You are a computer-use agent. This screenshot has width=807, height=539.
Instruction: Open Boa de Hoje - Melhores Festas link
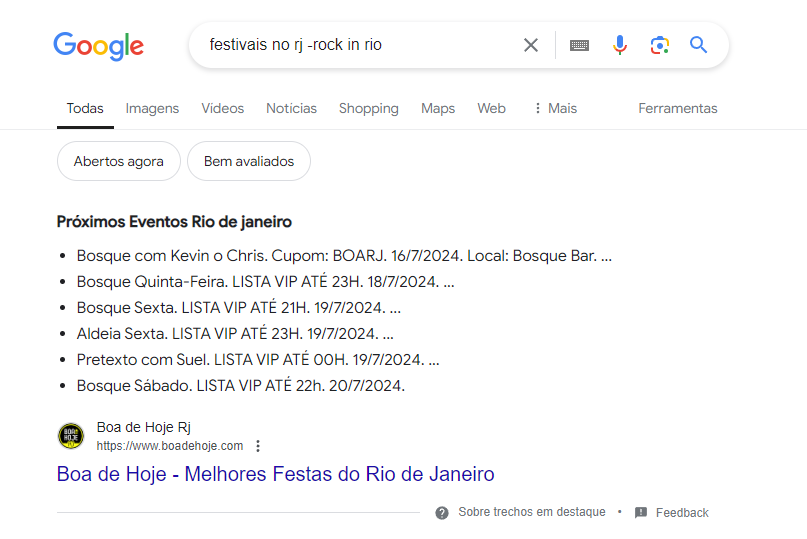275,474
